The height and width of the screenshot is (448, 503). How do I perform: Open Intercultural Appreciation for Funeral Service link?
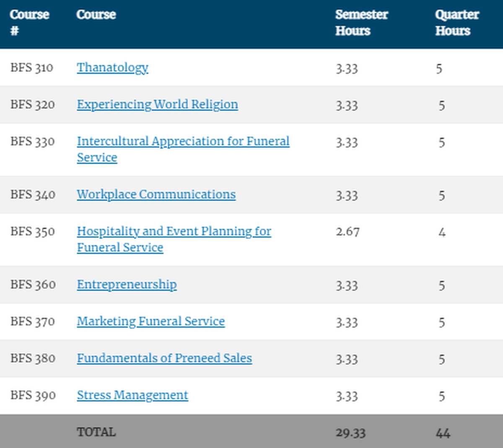(x=183, y=149)
